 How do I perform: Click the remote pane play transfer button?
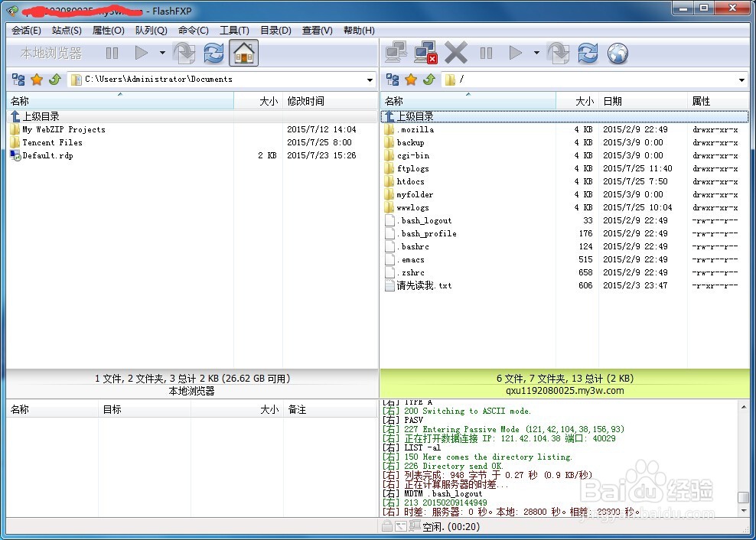pyautogui.click(x=516, y=53)
